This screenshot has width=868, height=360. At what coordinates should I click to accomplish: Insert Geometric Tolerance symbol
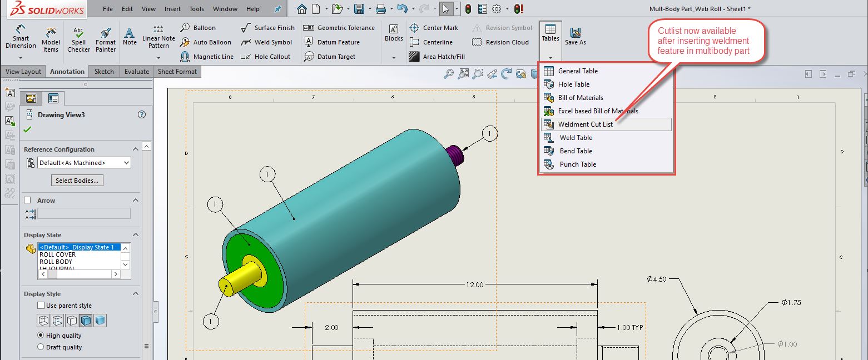(x=339, y=28)
